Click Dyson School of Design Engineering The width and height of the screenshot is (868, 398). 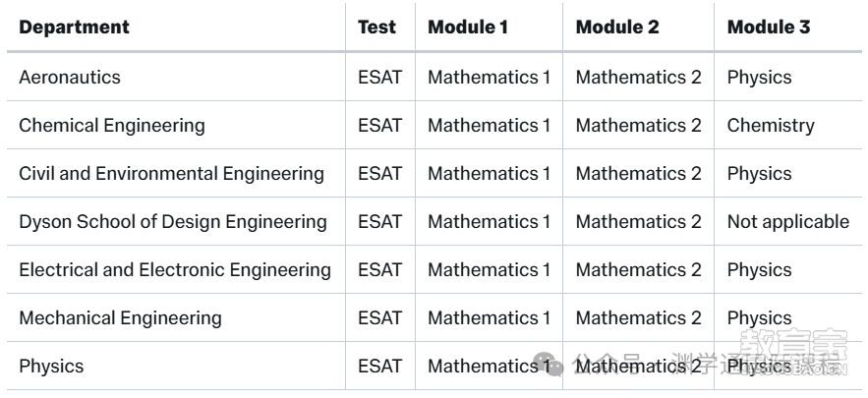pyautogui.click(x=173, y=221)
